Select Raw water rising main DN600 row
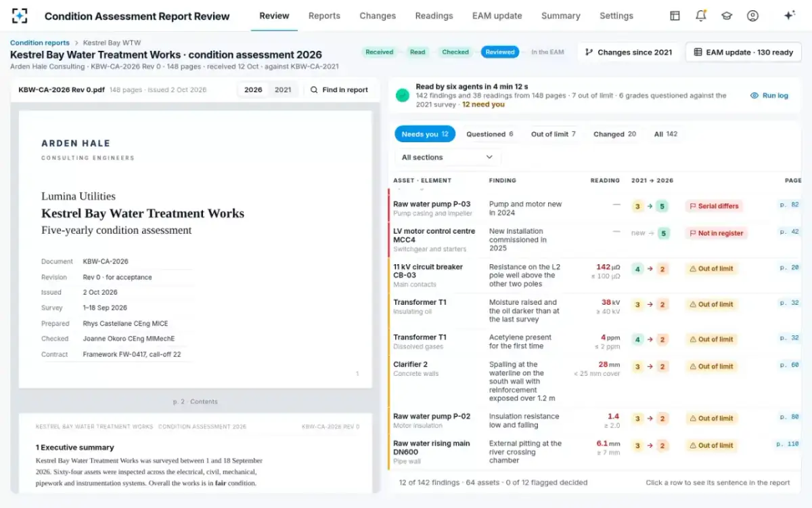The width and height of the screenshot is (812, 508). (594, 452)
